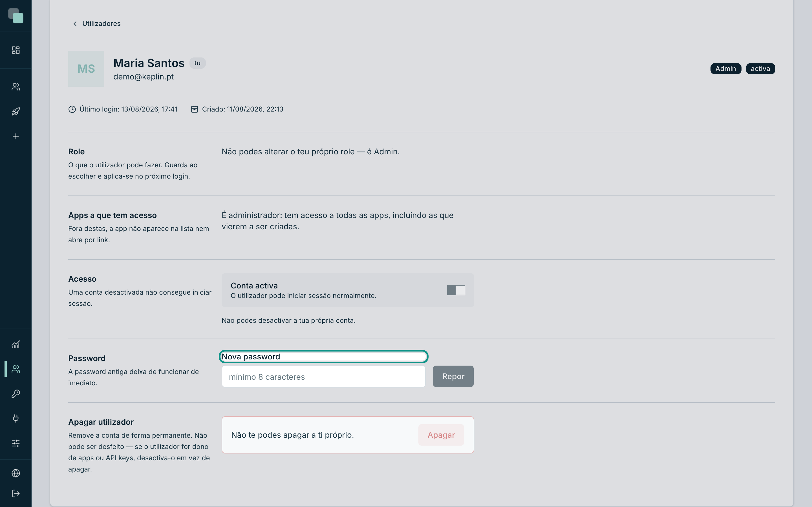The width and height of the screenshot is (812, 507).
Task: Click the rocket icon in sidebar
Action: pos(16,112)
